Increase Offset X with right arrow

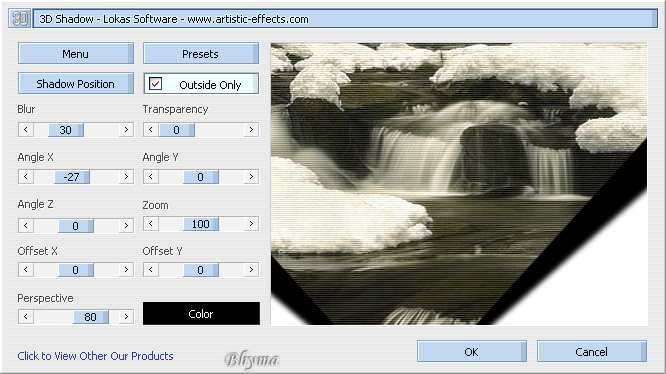126,270
